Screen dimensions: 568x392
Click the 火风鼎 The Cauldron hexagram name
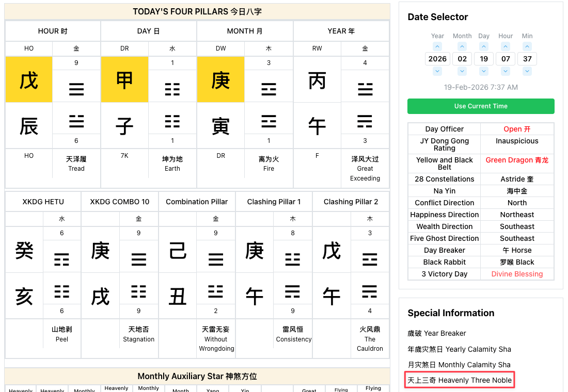click(370, 339)
